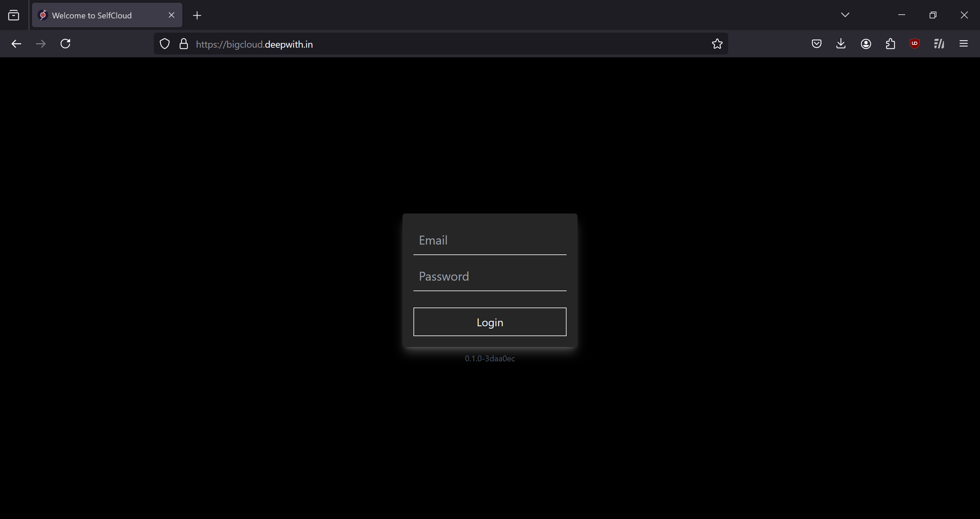
Task: Open the application hamburger menu
Action: pyautogui.click(x=964, y=43)
